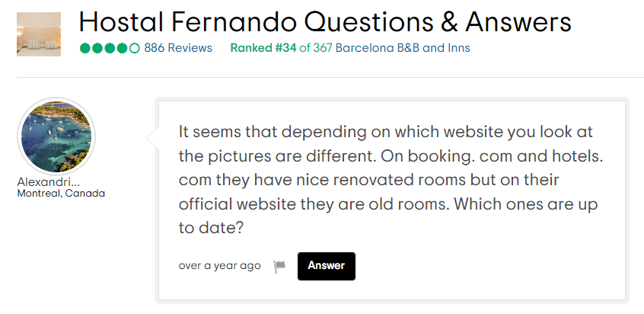Click the empty fifth rating bubble

[x=135, y=48]
